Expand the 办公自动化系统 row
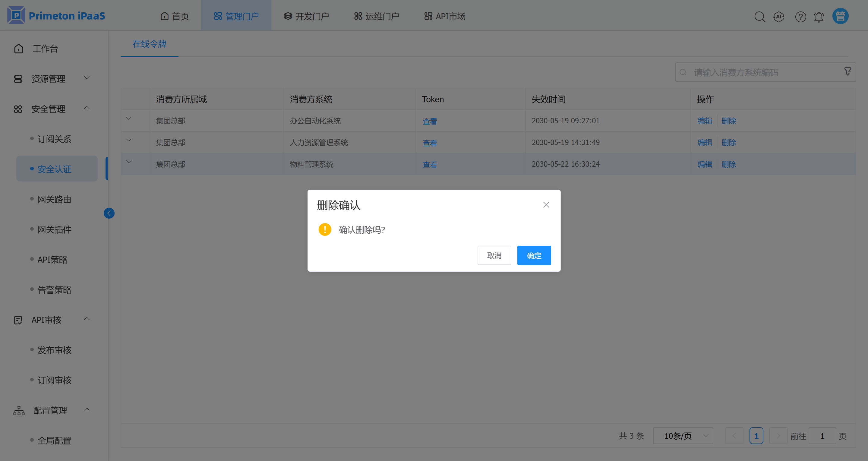This screenshot has width=868, height=461. (129, 118)
